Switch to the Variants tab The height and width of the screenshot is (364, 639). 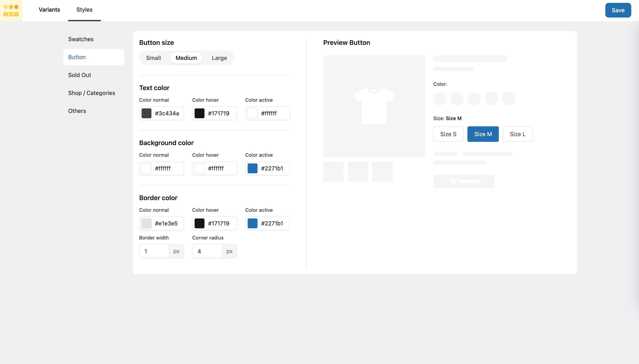49,10
